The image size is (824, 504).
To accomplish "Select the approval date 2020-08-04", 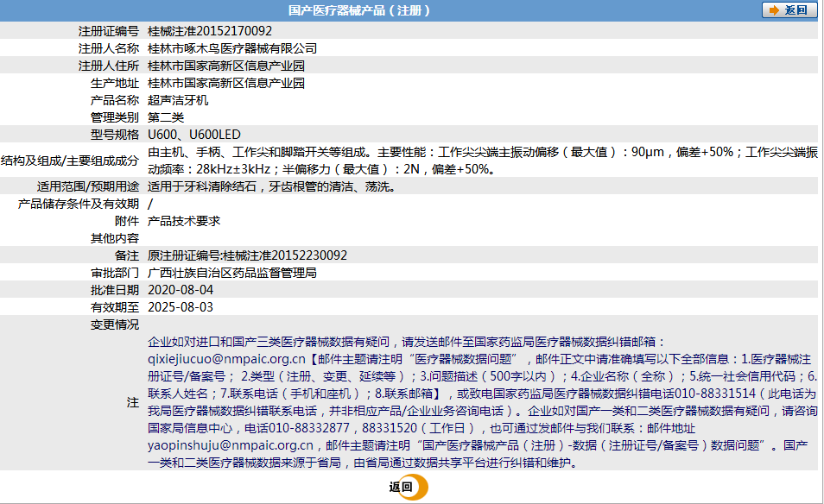I will click(x=181, y=290).
